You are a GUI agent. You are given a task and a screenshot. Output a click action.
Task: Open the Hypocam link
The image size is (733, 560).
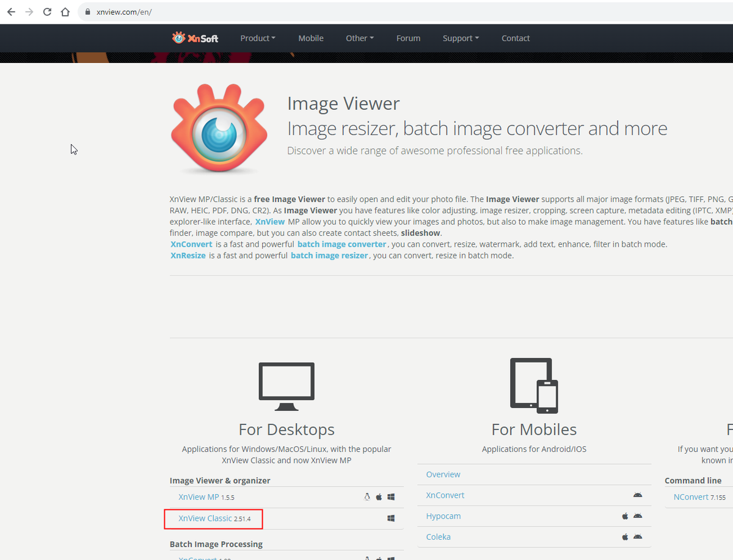[443, 516]
